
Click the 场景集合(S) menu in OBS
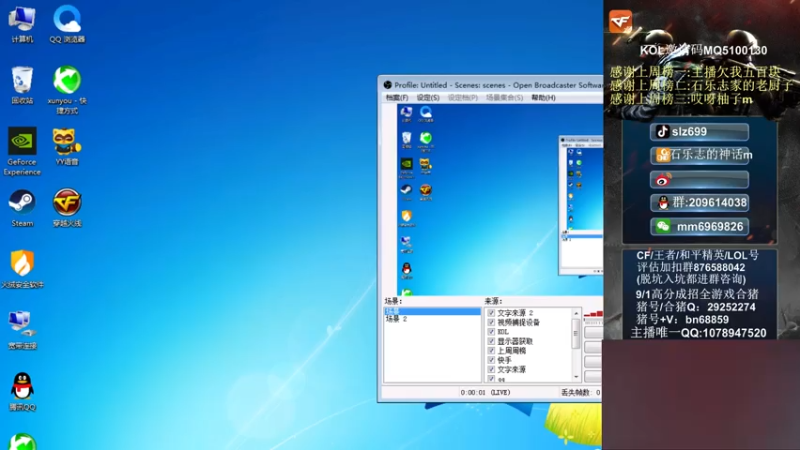504,97
